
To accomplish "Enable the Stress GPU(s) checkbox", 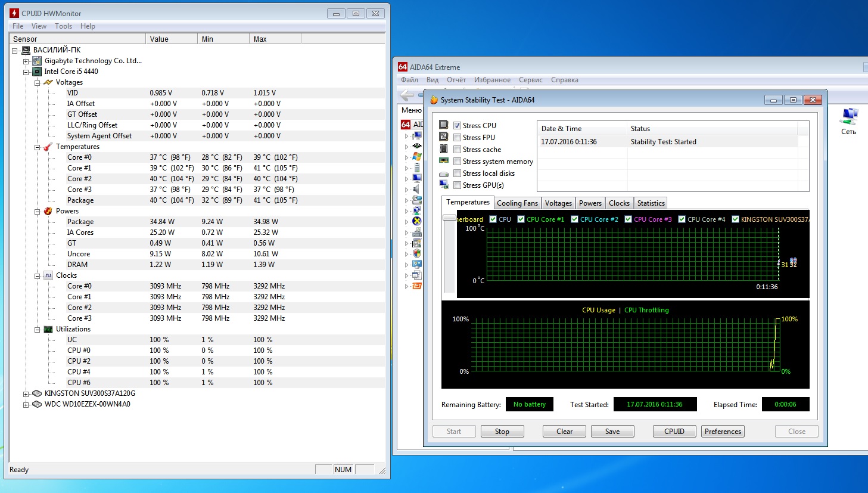I will point(457,185).
